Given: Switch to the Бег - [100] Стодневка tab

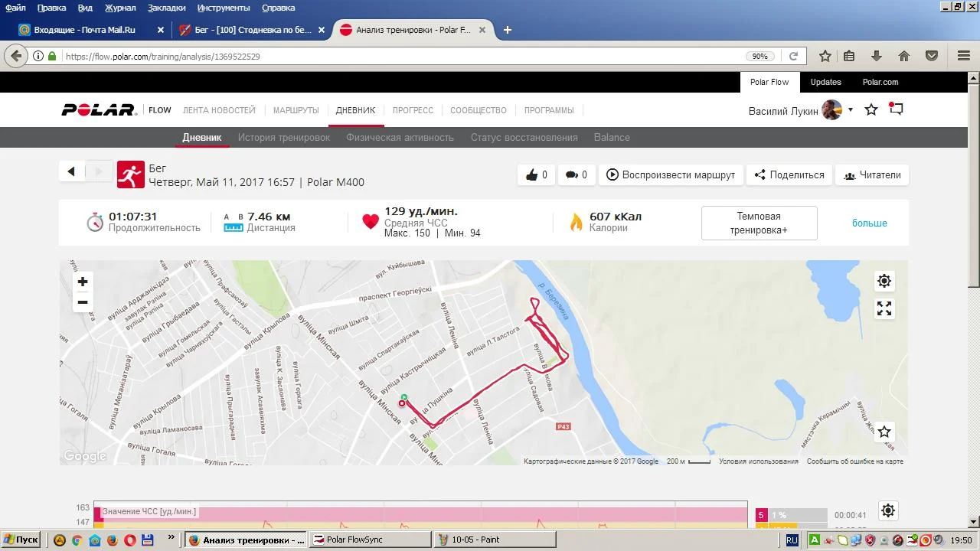Looking at the screenshot, I should 253,30.
